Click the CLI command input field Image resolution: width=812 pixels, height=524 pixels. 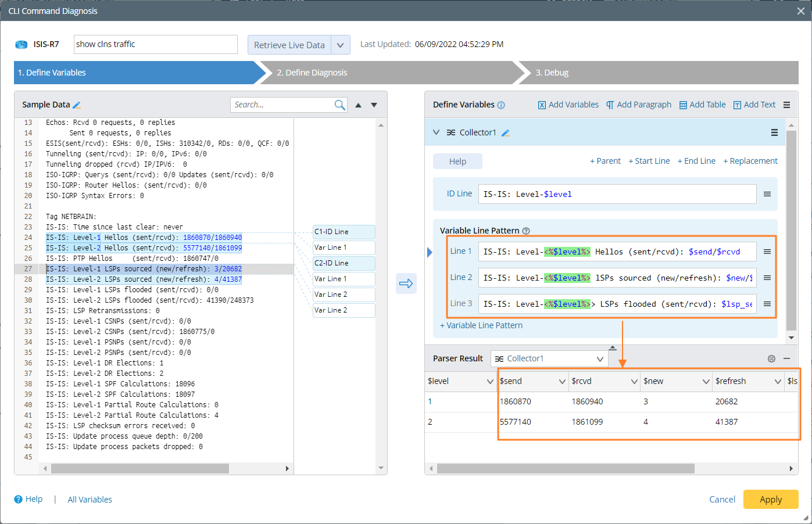[x=155, y=44]
